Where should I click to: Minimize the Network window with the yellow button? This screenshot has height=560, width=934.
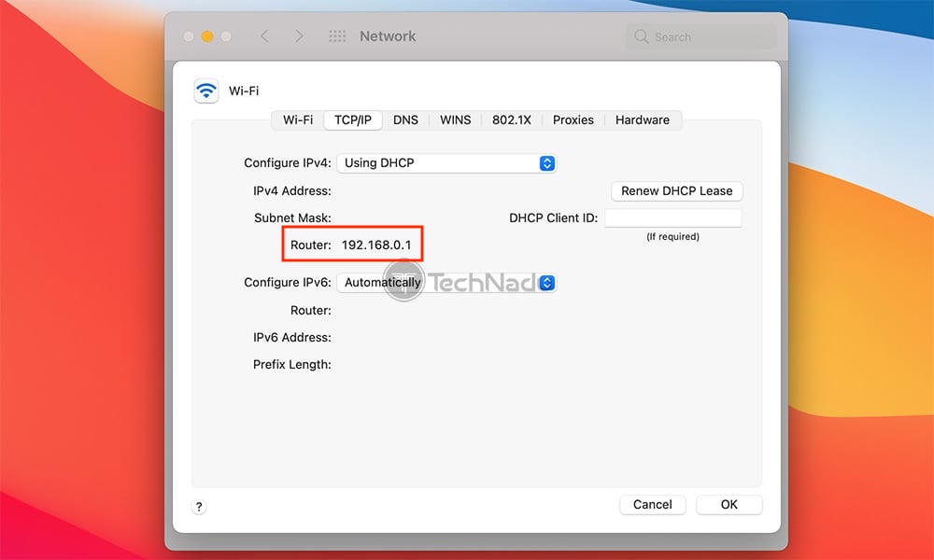click(x=207, y=36)
